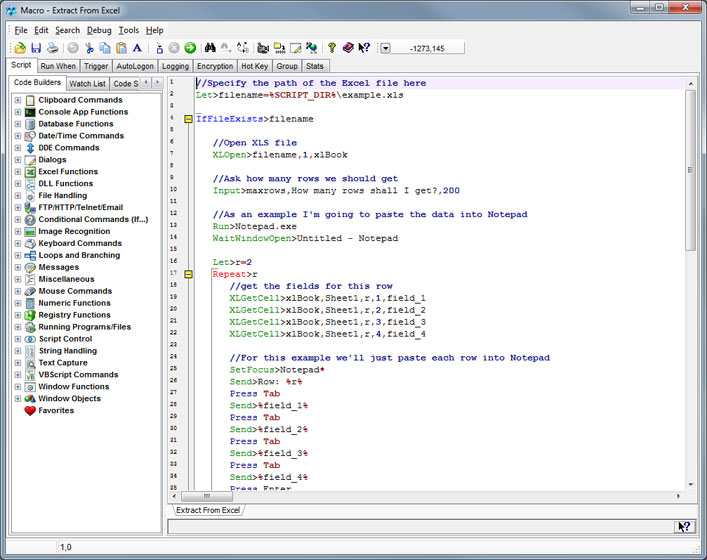Image resolution: width=707 pixels, height=560 pixels.
Task: Expand the File Handling node
Action: [x=18, y=196]
